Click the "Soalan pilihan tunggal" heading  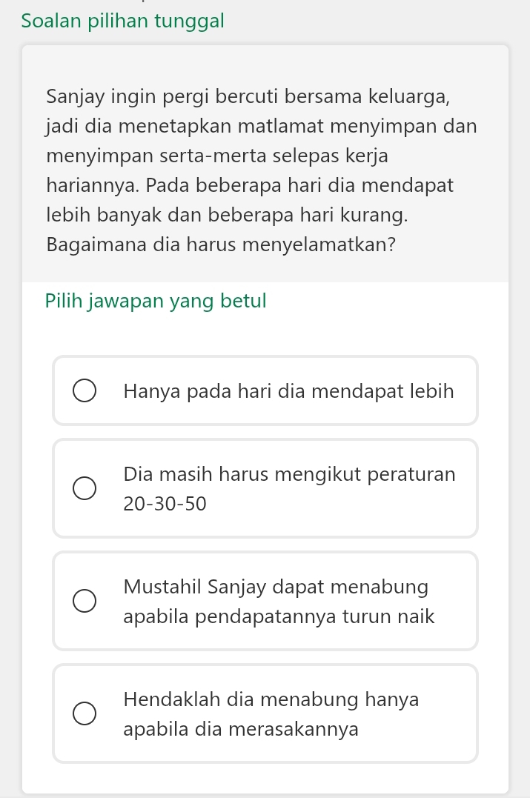[x=123, y=20]
